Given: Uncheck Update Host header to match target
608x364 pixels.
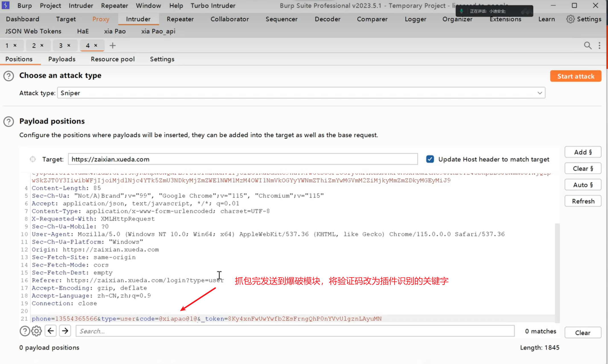Looking at the screenshot, I should tap(430, 159).
